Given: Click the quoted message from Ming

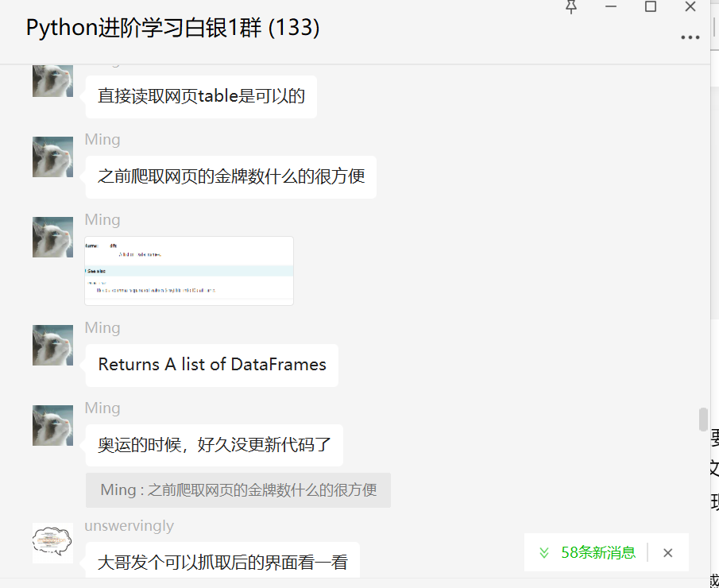Looking at the screenshot, I should pos(238,490).
